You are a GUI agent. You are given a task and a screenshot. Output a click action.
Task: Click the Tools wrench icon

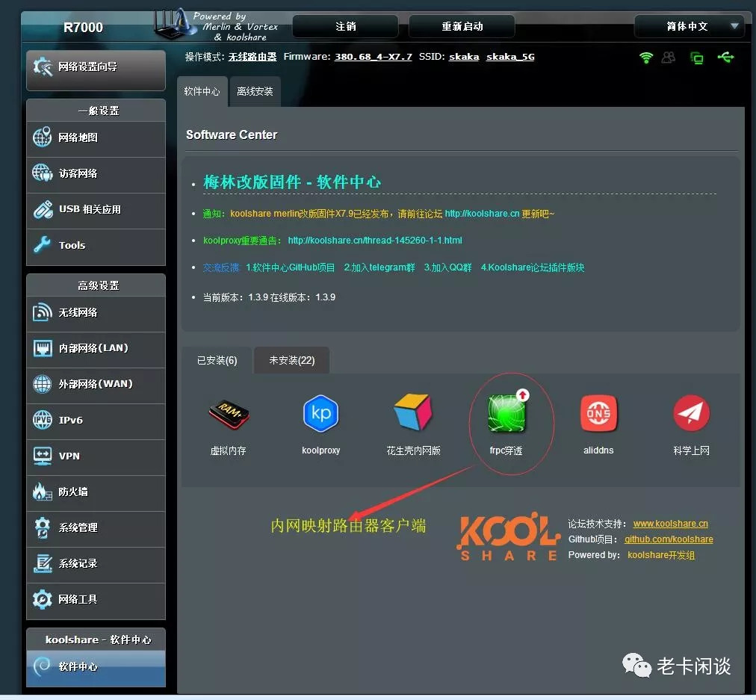click(42, 244)
